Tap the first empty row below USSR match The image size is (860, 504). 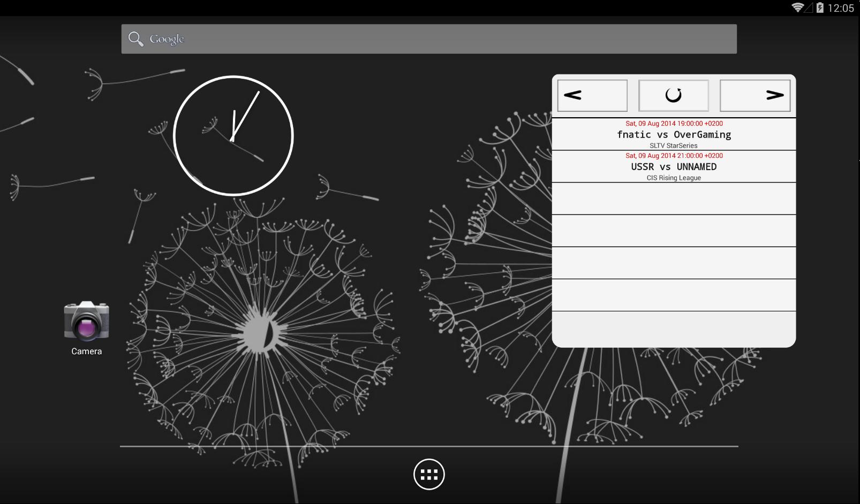674,198
